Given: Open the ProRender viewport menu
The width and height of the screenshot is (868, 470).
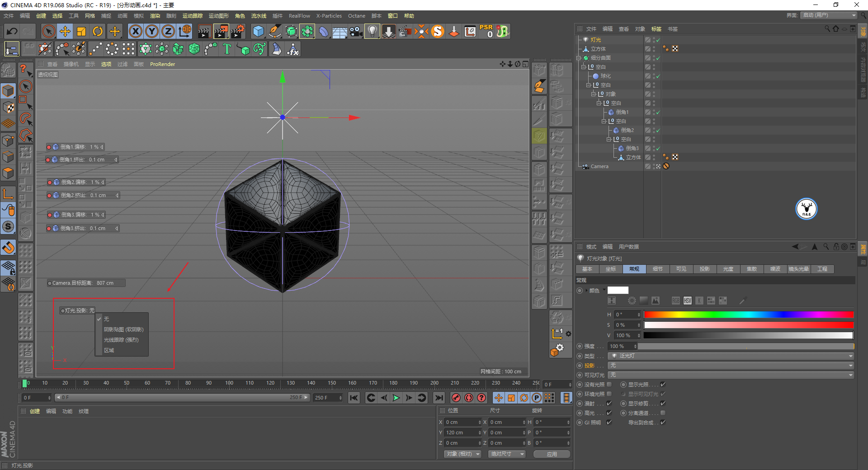Looking at the screenshot, I should coord(162,64).
